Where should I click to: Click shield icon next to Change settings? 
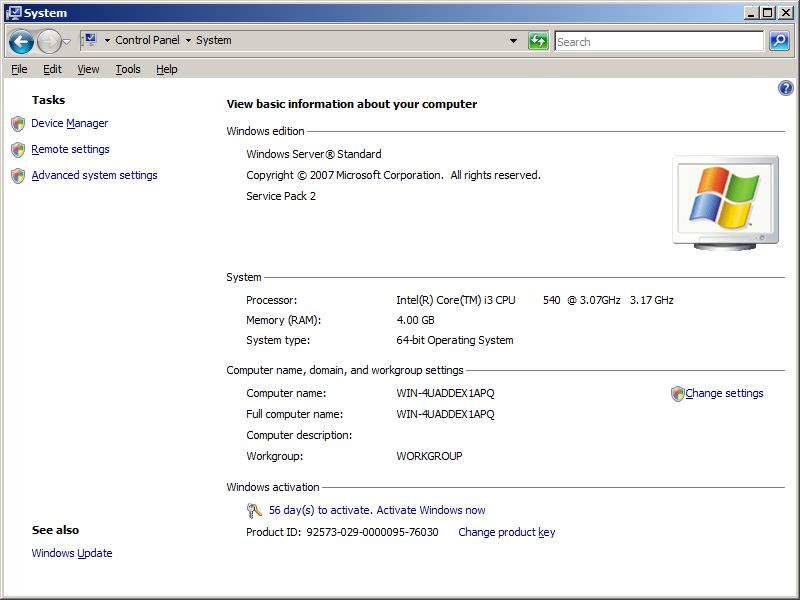pos(678,393)
